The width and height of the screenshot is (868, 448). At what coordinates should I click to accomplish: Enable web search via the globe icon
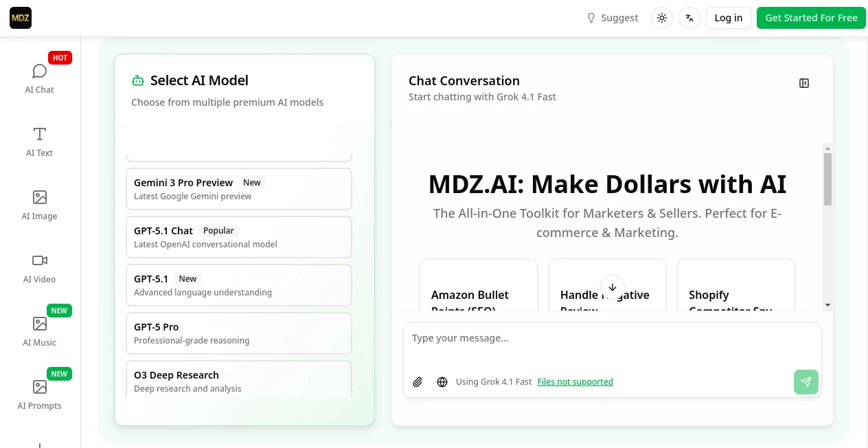(442, 382)
